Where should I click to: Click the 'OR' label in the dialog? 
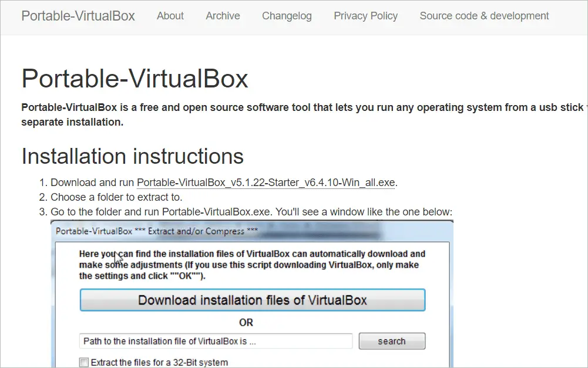pos(246,322)
